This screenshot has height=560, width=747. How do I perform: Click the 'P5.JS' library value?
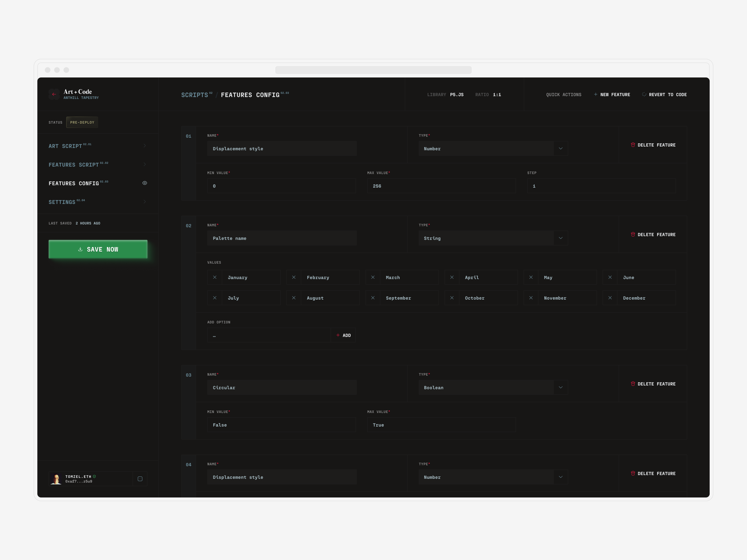coord(457,94)
